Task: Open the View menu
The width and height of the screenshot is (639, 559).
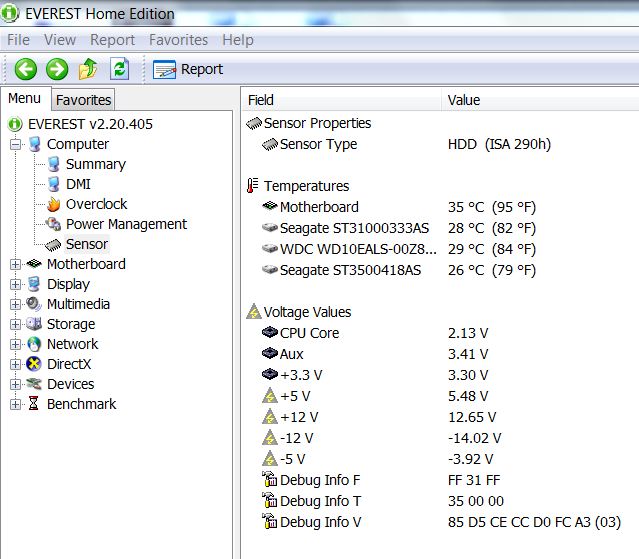Action: point(60,40)
